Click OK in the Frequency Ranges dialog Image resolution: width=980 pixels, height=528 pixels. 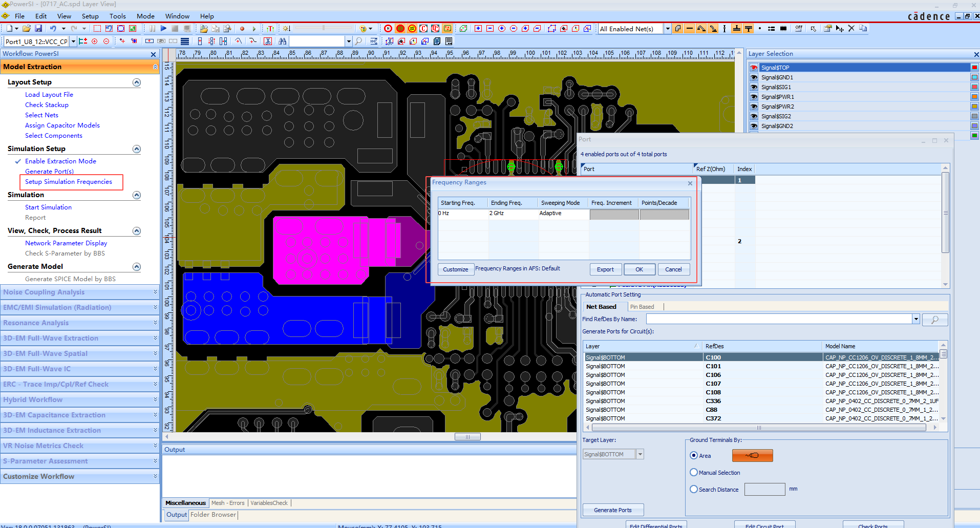pos(639,269)
